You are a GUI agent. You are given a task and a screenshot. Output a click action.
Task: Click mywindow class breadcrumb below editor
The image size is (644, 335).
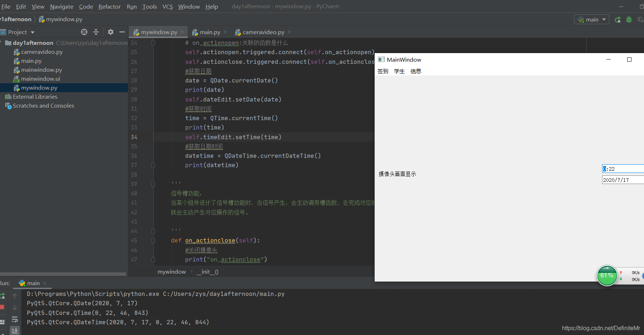[x=172, y=272]
